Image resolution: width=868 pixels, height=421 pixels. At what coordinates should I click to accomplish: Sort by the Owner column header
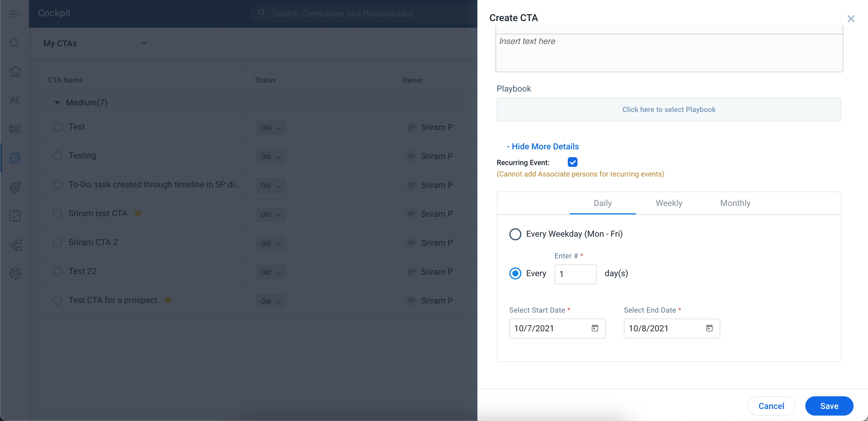coord(412,80)
